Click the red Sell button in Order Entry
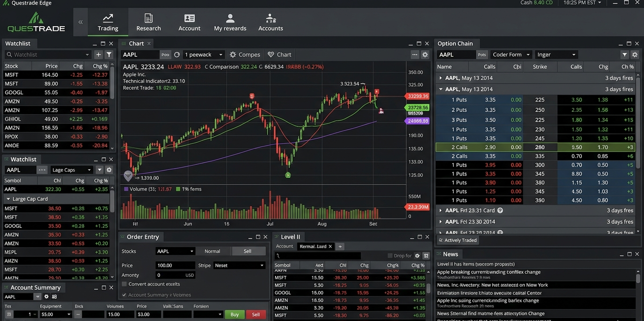This screenshot has width=644, height=321. (256, 314)
